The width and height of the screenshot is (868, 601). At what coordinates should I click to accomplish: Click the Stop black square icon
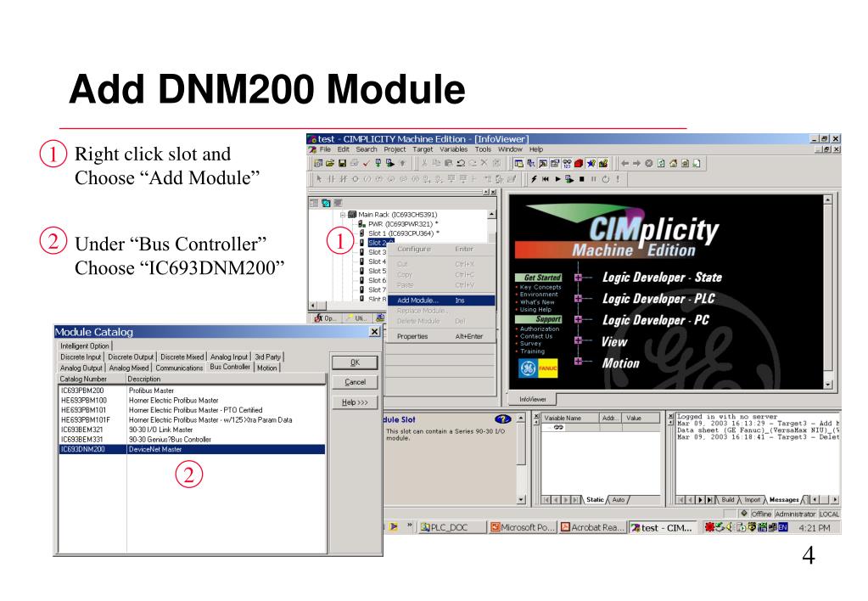point(582,179)
